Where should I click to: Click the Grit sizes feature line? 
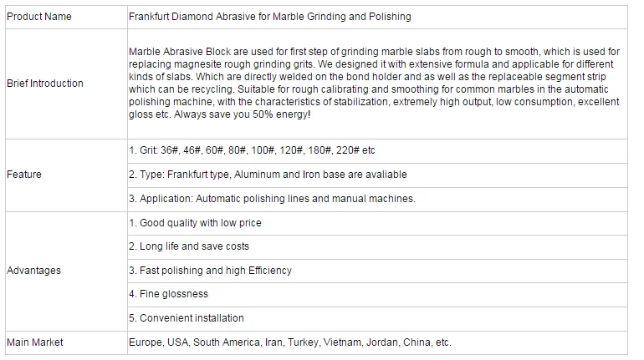(x=252, y=150)
